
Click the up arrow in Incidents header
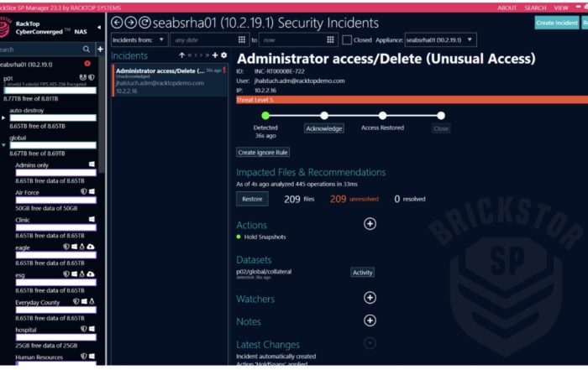coord(182,55)
